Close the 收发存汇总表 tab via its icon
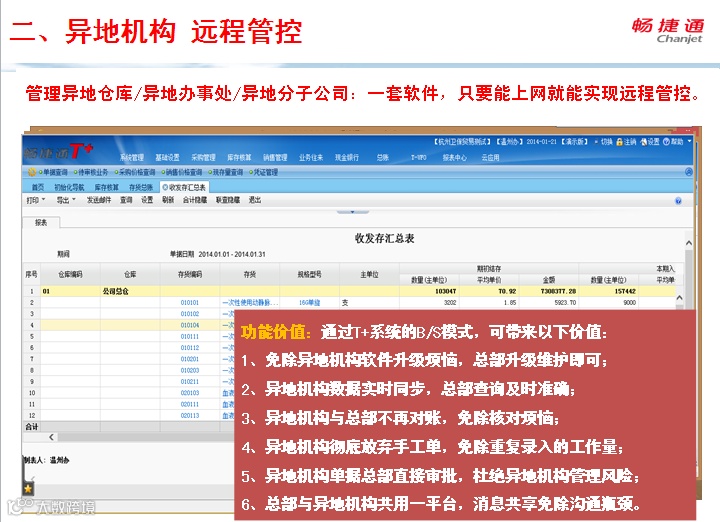 click(165, 187)
